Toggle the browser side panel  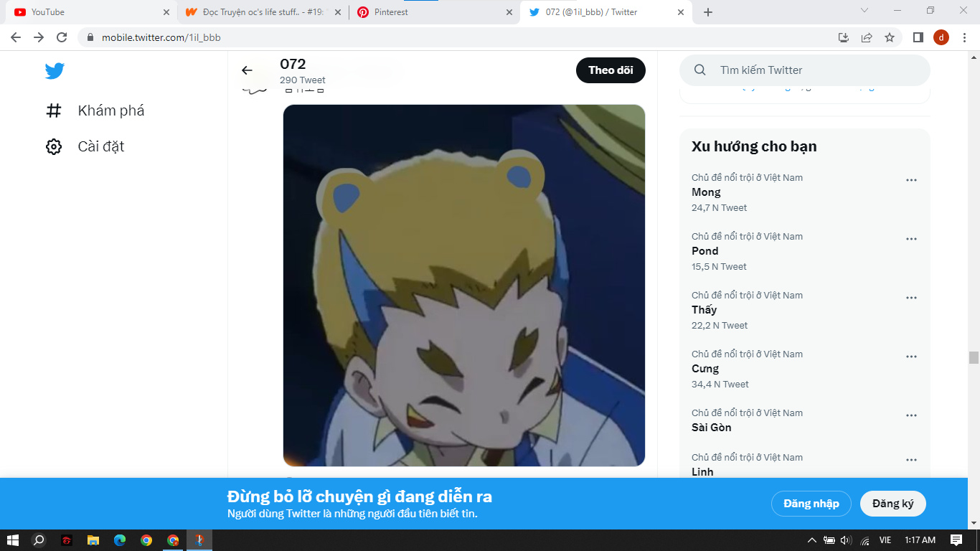(918, 37)
